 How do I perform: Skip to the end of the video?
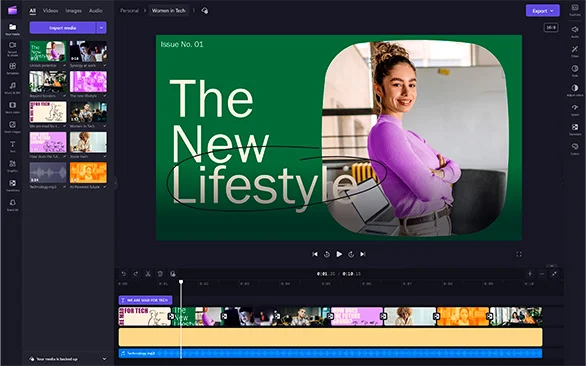(363, 254)
